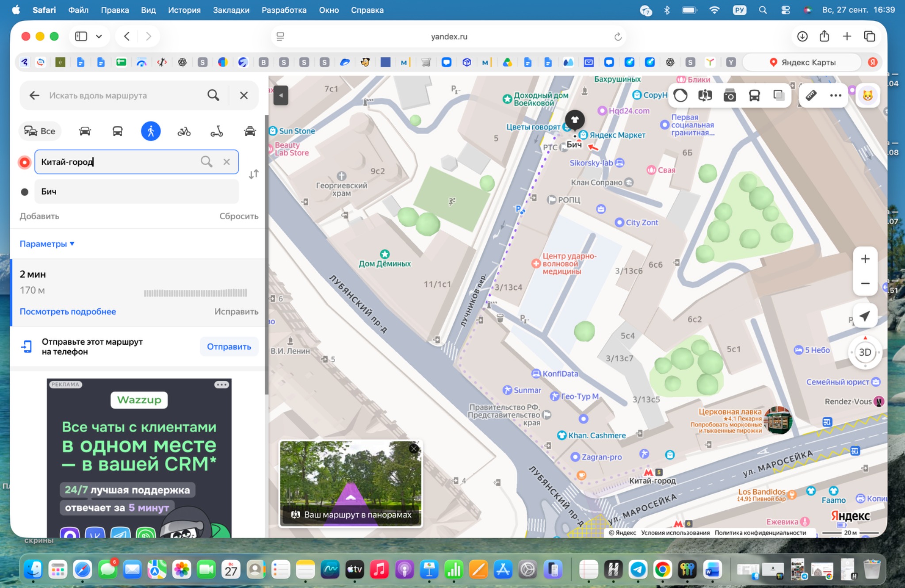Click Сбросить to reset the route
Screen dimensions: 905x588
(x=239, y=216)
